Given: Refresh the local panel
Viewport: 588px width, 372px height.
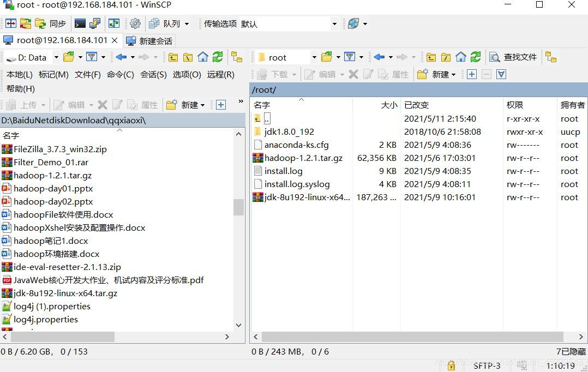Looking at the screenshot, I should pyautogui.click(x=218, y=57).
